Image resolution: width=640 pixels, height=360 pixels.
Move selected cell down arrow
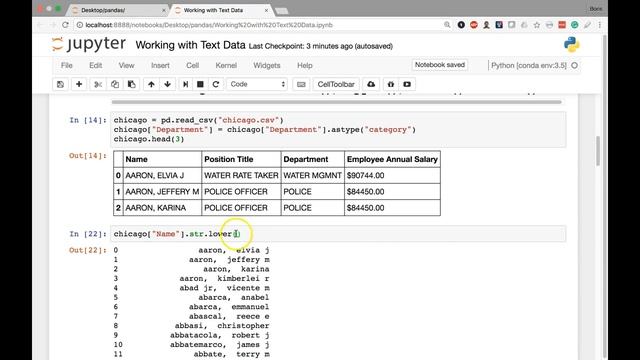(x=167, y=84)
